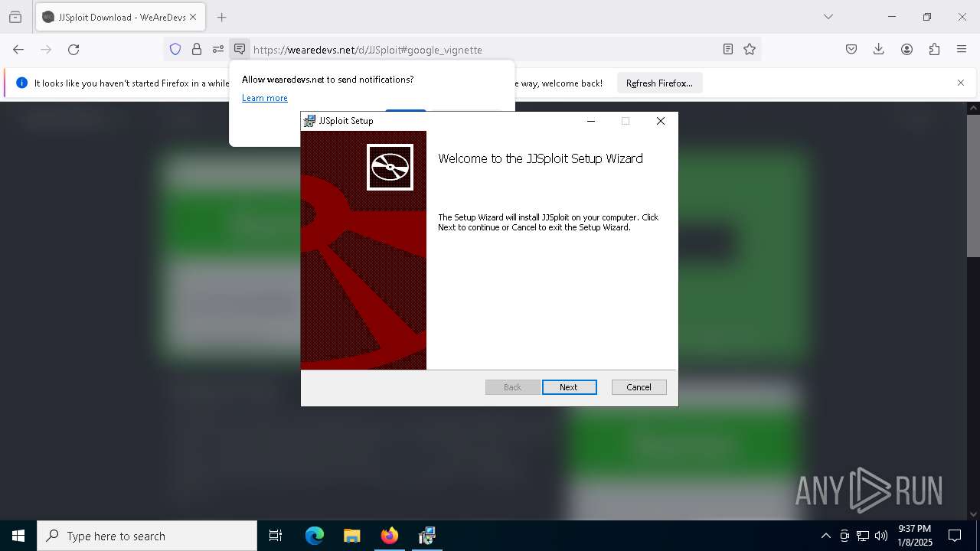Open the volume tray icon
980x551 pixels.
(x=881, y=536)
